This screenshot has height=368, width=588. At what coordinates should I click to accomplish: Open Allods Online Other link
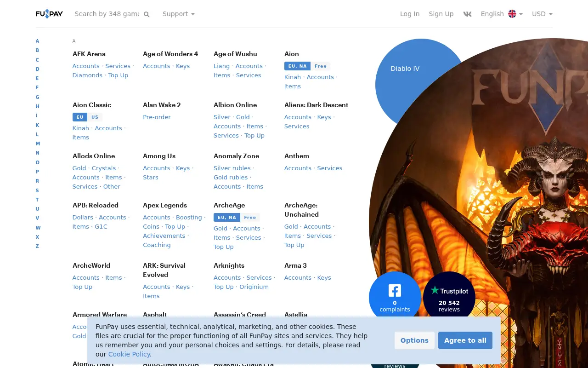(x=112, y=187)
